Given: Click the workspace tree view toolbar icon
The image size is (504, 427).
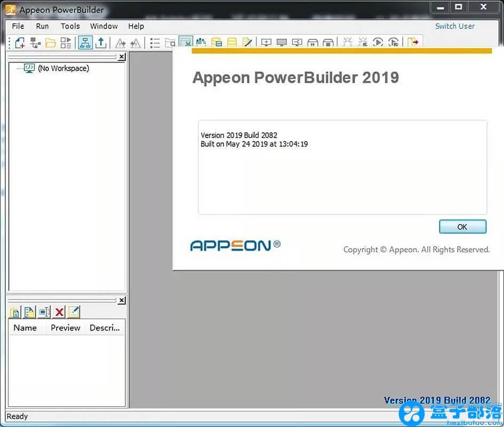Looking at the screenshot, I should 84,43.
